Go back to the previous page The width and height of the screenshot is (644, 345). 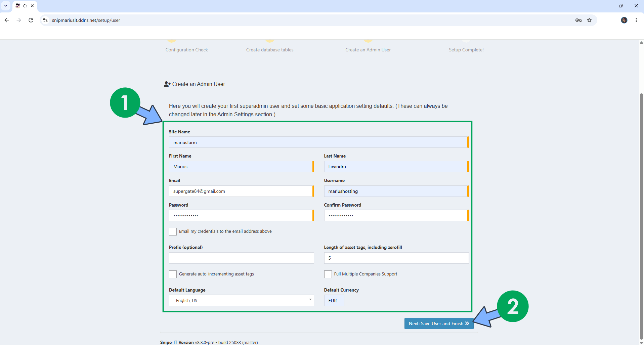[7, 20]
